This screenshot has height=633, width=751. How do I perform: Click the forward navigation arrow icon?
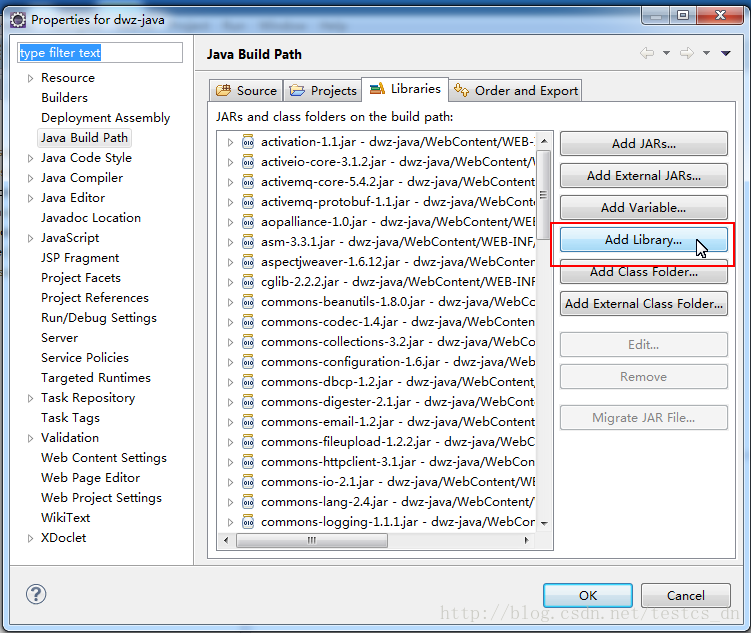[686, 54]
